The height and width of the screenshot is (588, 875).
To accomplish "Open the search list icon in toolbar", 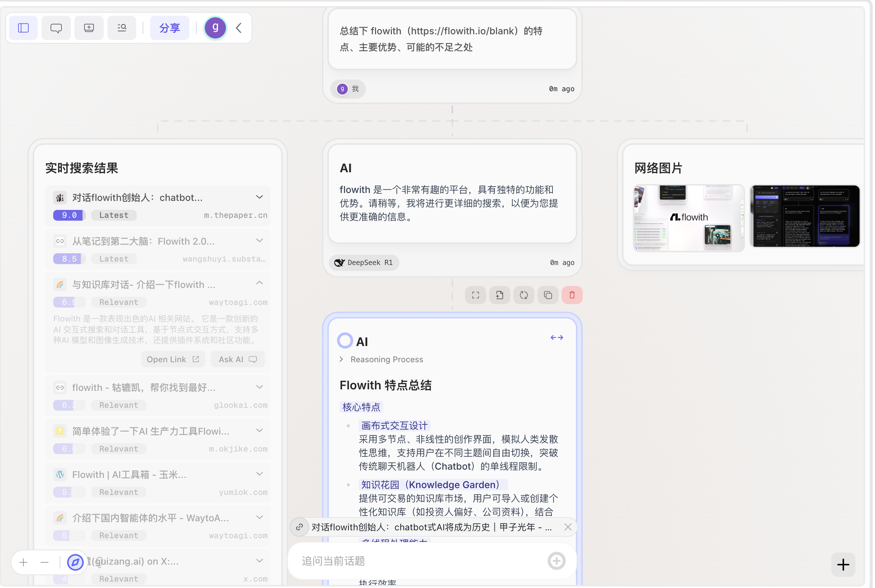I will point(122,28).
